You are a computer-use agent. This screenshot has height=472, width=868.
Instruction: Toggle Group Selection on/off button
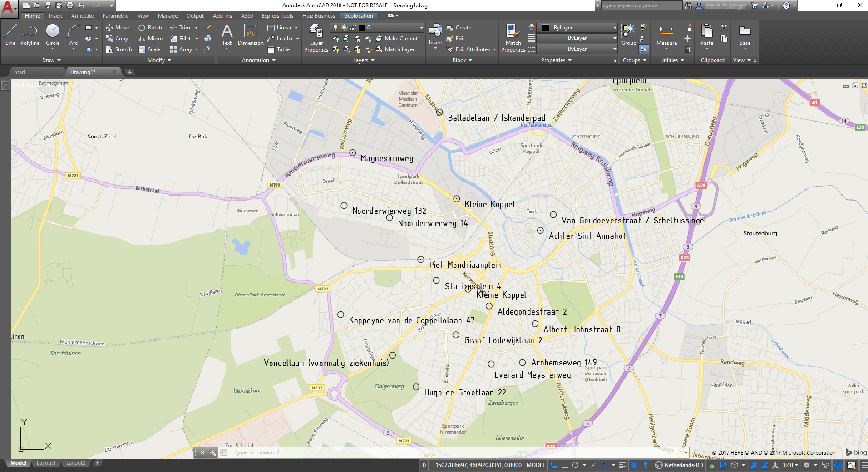pos(644,49)
